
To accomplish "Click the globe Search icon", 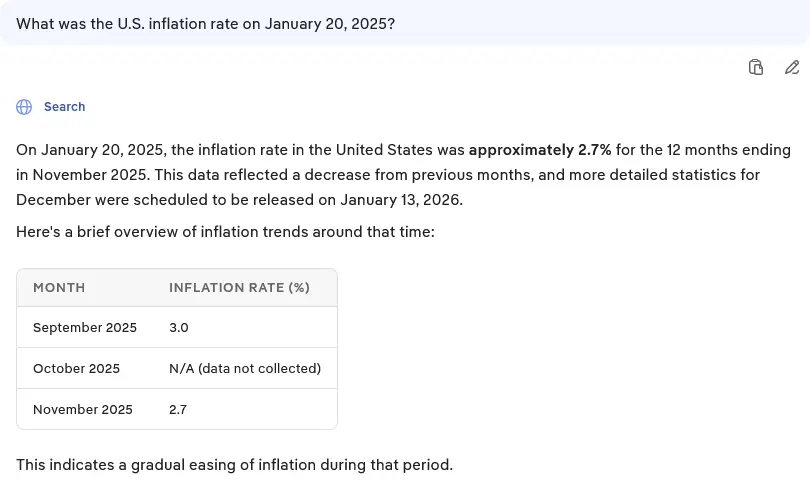I will pyautogui.click(x=24, y=107).
